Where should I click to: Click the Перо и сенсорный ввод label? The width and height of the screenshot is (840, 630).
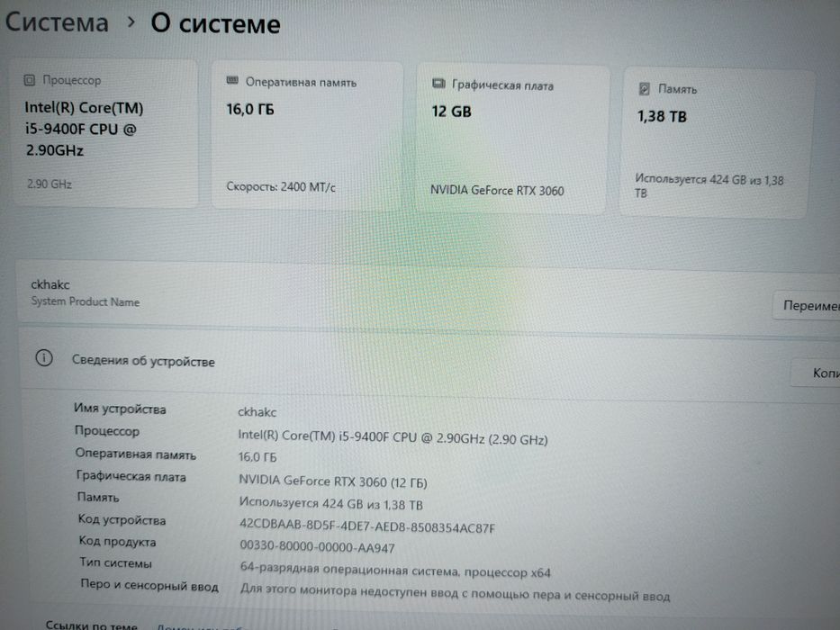[x=149, y=585]
